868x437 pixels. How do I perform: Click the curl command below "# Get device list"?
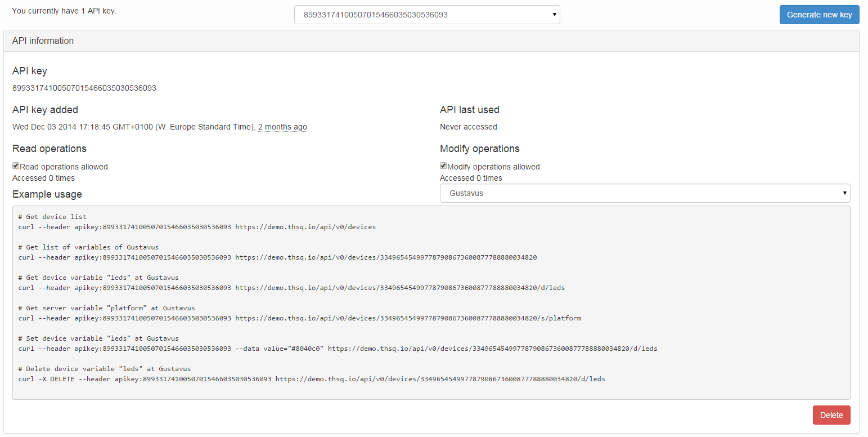point(197,227)
